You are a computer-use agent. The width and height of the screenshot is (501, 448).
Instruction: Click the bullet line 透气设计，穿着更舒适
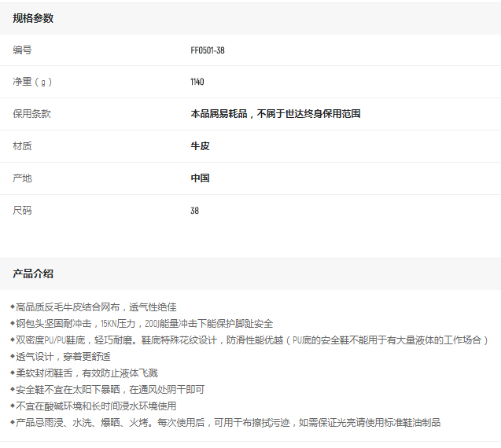click(x=61, y=356)
